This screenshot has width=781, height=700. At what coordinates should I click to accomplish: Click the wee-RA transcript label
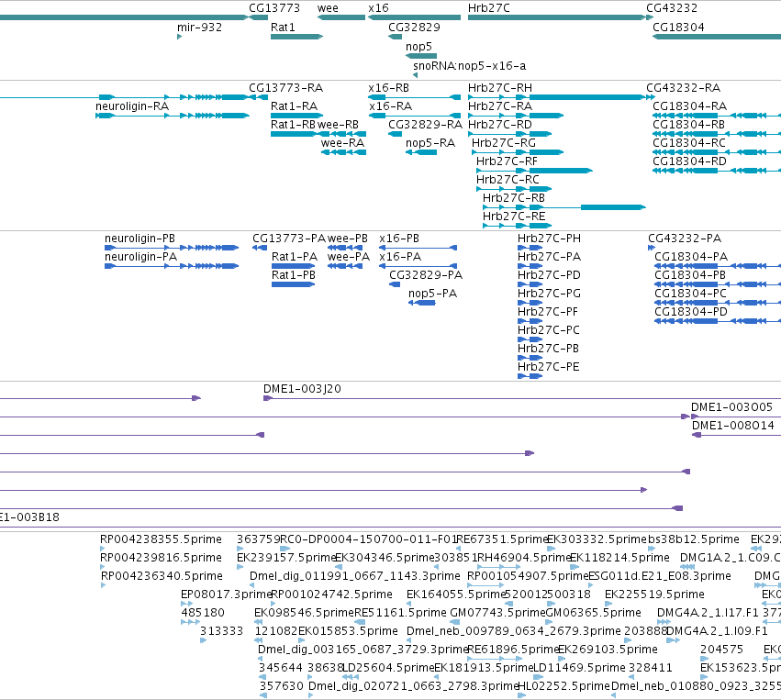point(342,143)
